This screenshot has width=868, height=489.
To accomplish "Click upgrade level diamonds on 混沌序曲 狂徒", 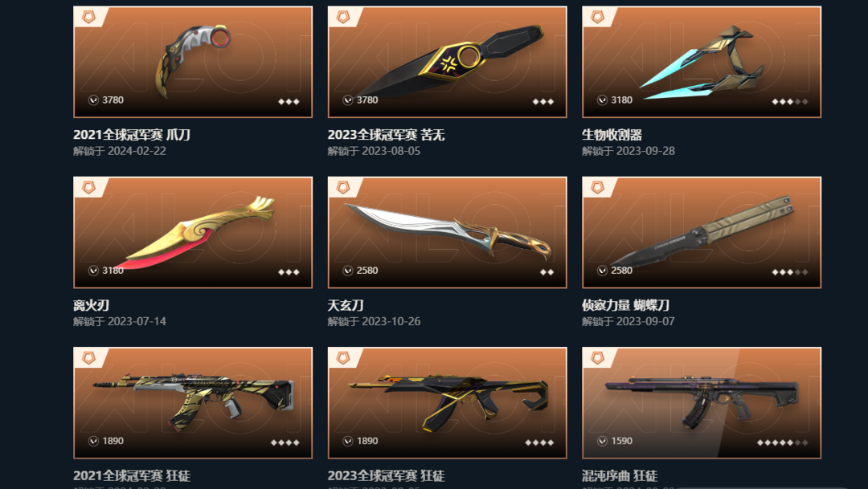I will pos(782,442).
